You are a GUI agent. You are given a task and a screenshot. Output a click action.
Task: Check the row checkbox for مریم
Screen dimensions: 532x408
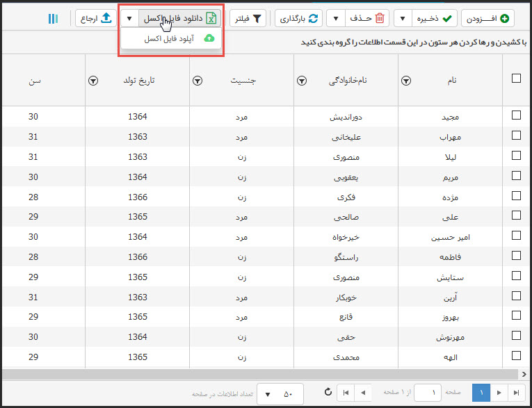tap(516, 175)
